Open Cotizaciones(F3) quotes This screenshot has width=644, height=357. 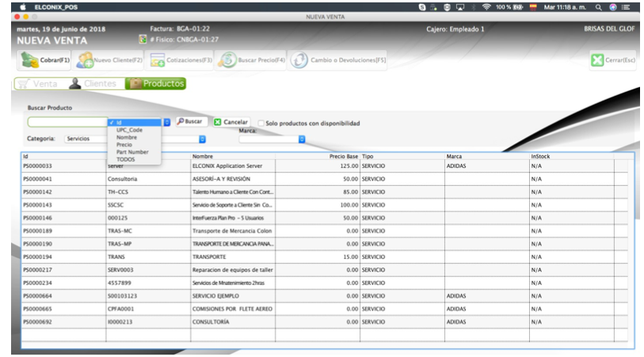coord(181,60)
